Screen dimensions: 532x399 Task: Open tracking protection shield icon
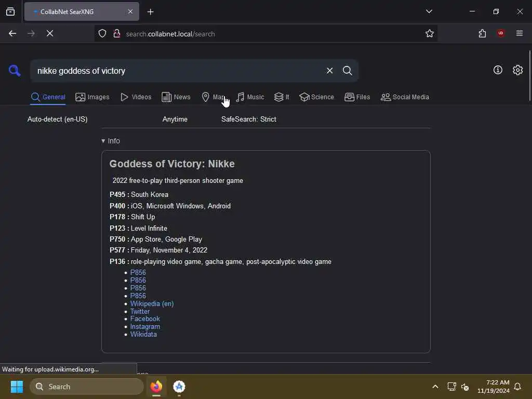pyautogui.click(x=102, y=33)
